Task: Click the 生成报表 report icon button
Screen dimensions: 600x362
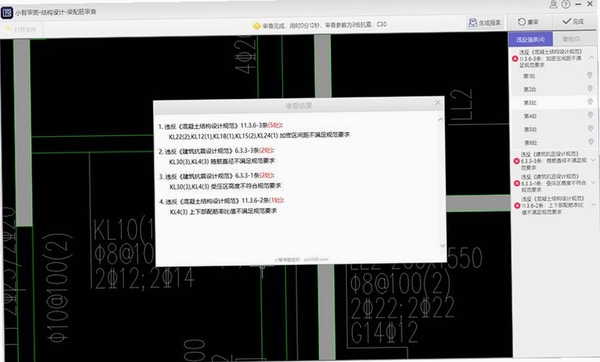Action: (x=485, y=23)
